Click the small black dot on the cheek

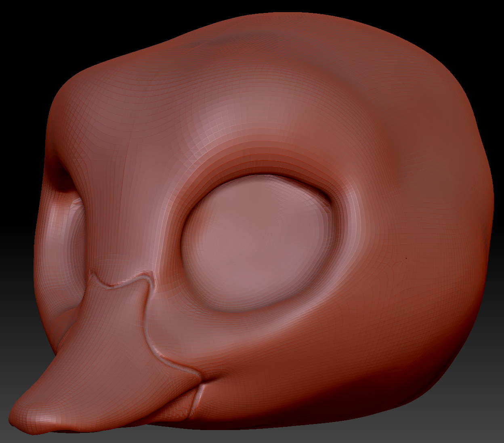coord(406,258)
